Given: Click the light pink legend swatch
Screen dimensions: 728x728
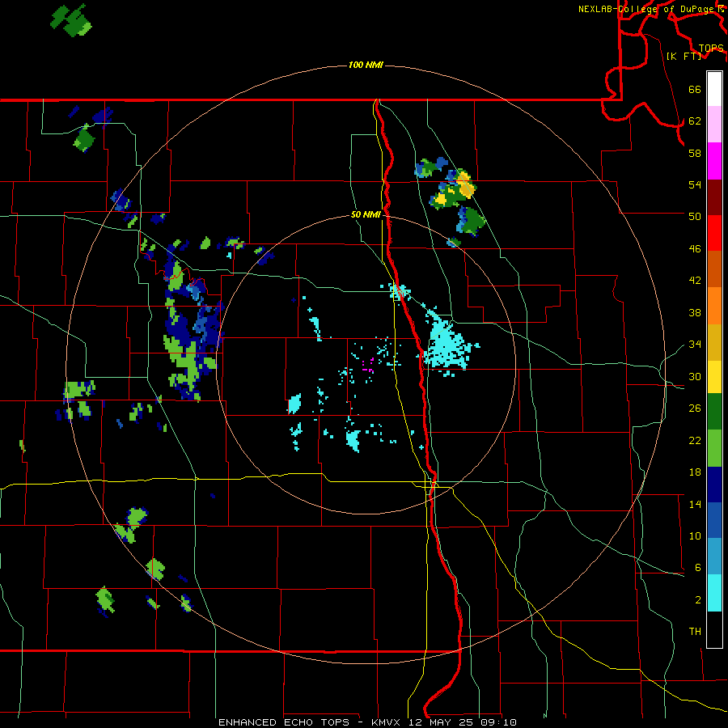Looking at the screenshot, I should pos(714,125).
